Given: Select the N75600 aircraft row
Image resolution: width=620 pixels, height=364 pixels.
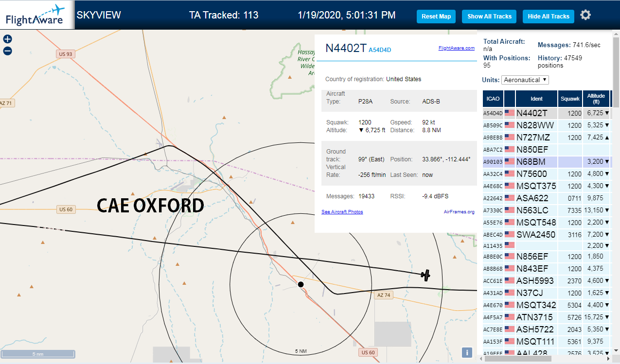Looking at the screenshot, I should coord(547,174).
